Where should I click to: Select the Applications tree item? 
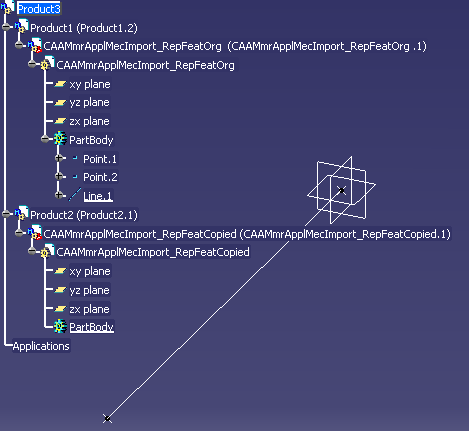point(41,346)
